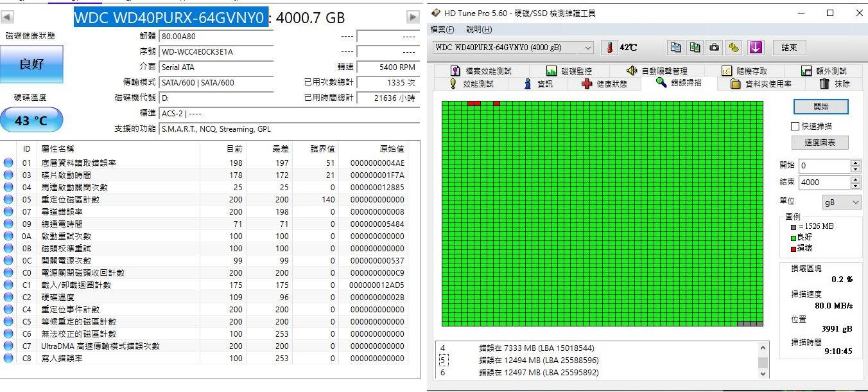Click the 結束 end value field showing 4000
The width and height of the screenshot is (868, 392).
click(x=824, y=182)
